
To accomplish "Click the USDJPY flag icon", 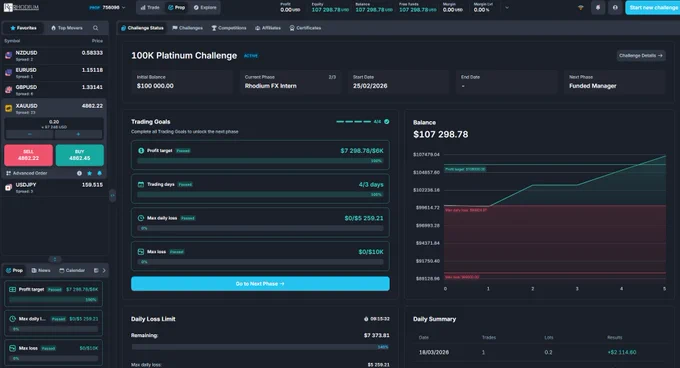I will coord(8,187).
